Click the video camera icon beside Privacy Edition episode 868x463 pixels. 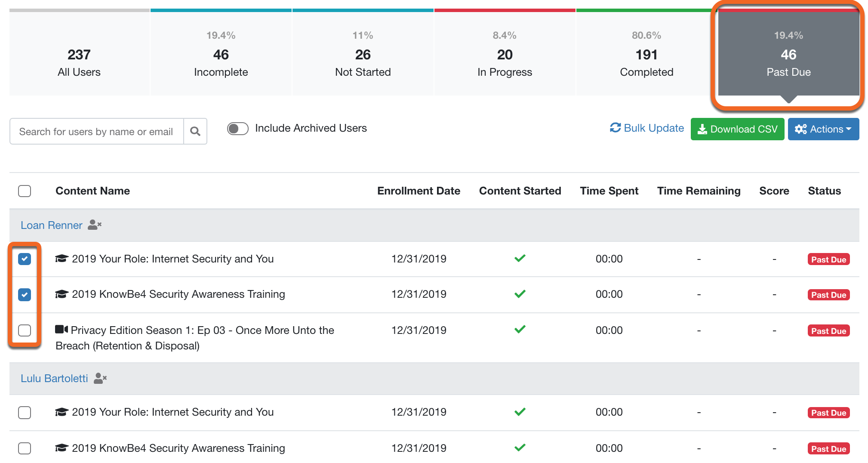click(x=62, y=329)
